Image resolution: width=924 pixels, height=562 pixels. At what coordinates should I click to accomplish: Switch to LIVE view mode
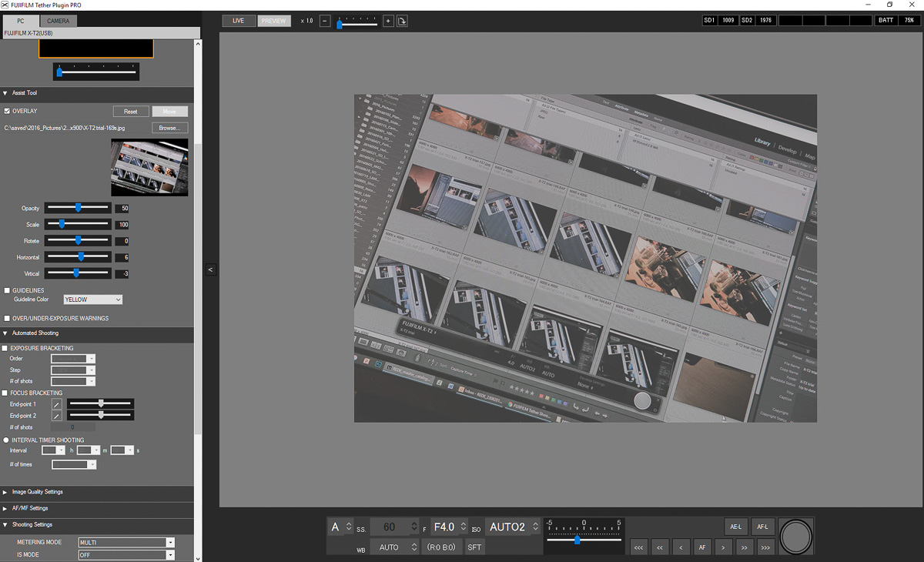[239, 21]
